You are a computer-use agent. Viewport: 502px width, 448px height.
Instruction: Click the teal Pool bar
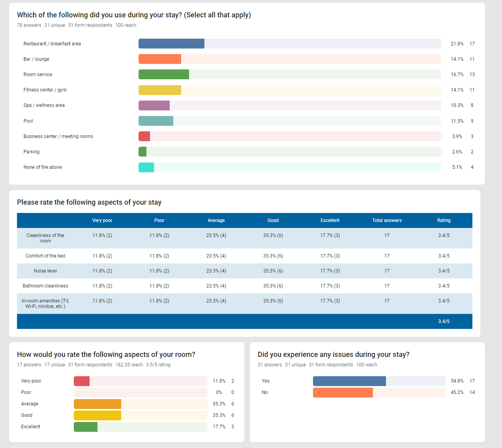click(156, 121)
